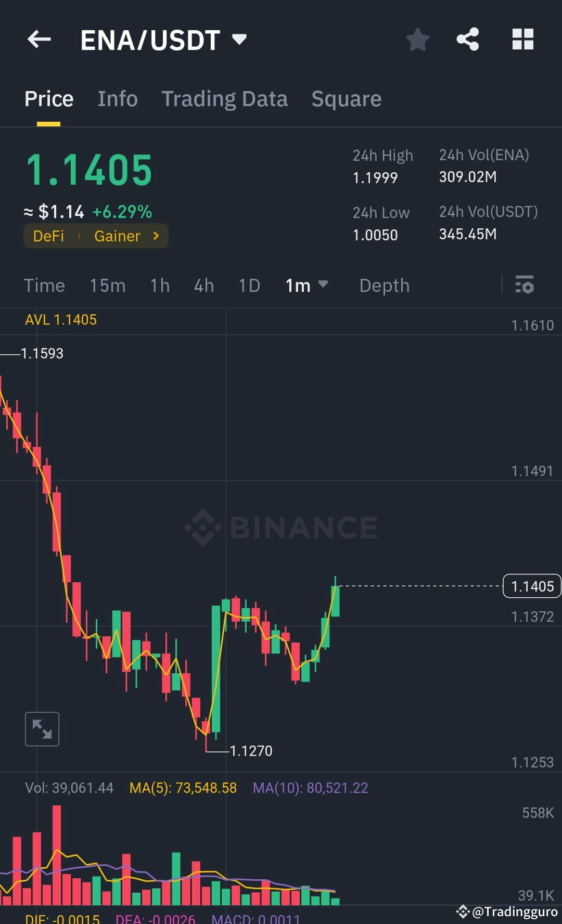
Task: Tap the back arrow to exit the chart
Action: [38, 40]
